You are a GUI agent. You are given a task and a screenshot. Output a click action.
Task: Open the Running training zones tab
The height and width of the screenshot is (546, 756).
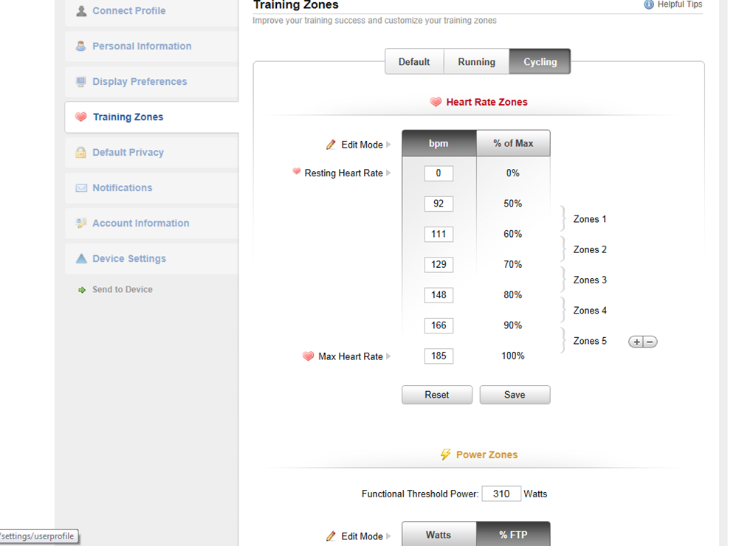pyautogui.click(x=476, y=62)
